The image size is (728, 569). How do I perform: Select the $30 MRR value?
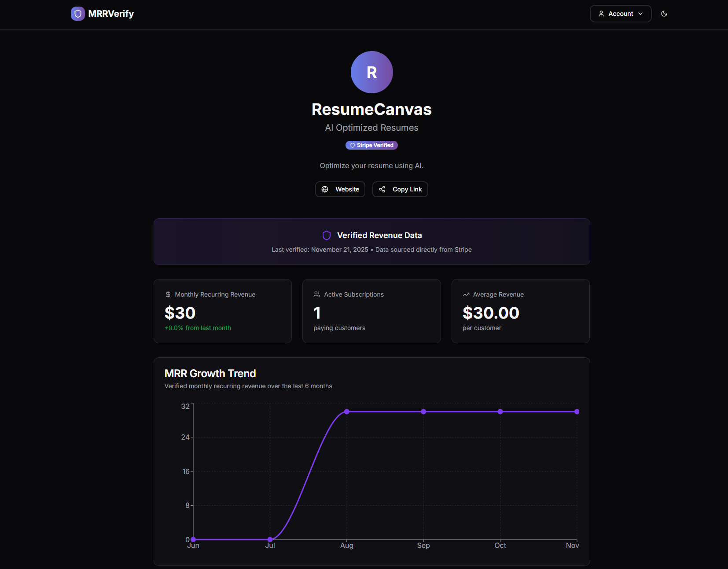[x=180, y=313]
